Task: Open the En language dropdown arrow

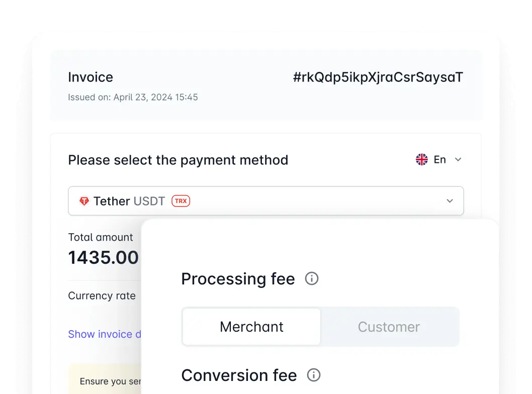Action: click(458, 160)
